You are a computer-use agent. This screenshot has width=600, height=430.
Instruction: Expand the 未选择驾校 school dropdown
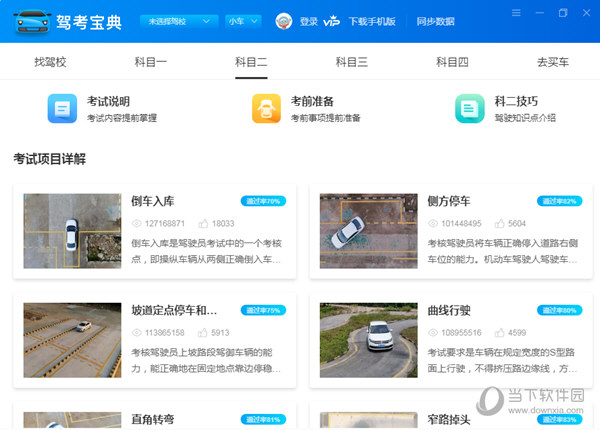pos(179,21)
